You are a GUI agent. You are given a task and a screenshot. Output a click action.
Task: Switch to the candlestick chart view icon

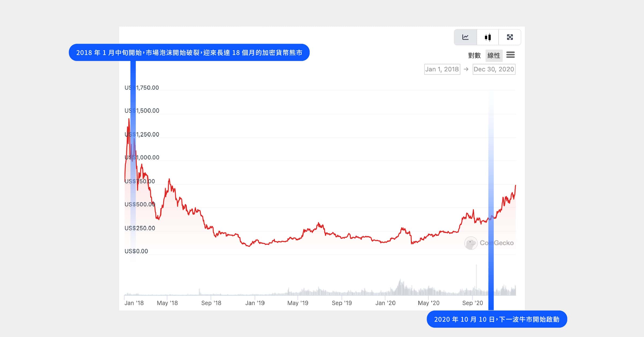[x=488, y=37]
